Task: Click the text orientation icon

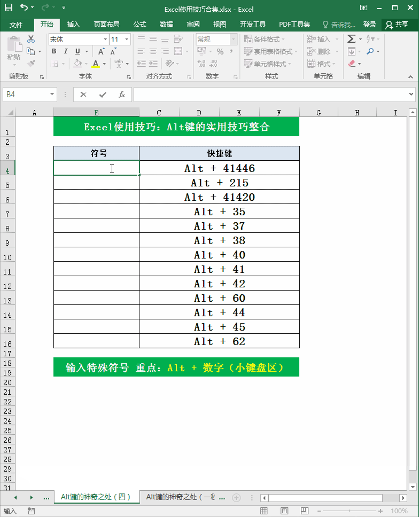Action: point(169,64)
